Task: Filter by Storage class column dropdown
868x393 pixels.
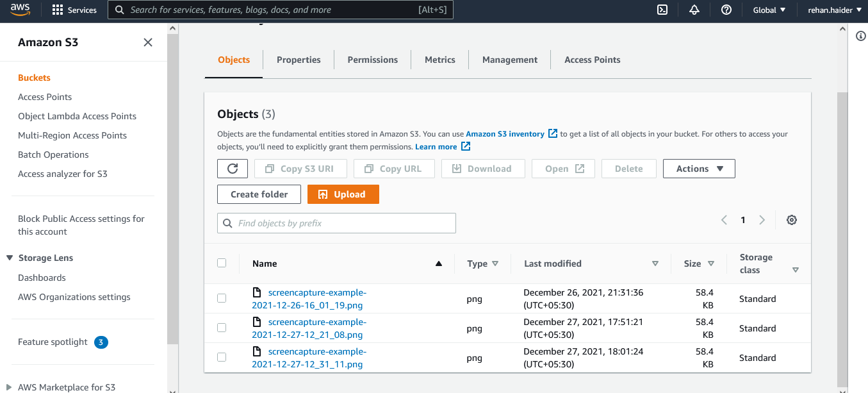Action: (x=796, y=270)
